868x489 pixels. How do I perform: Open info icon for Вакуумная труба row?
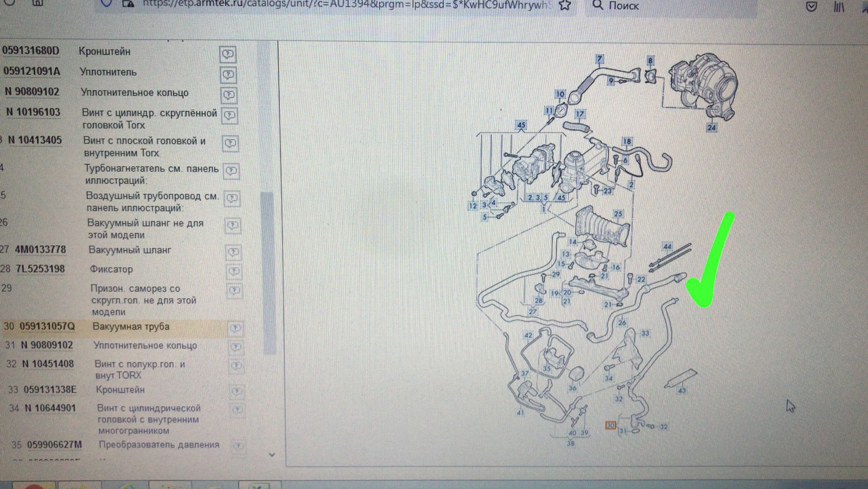[235, 328]
